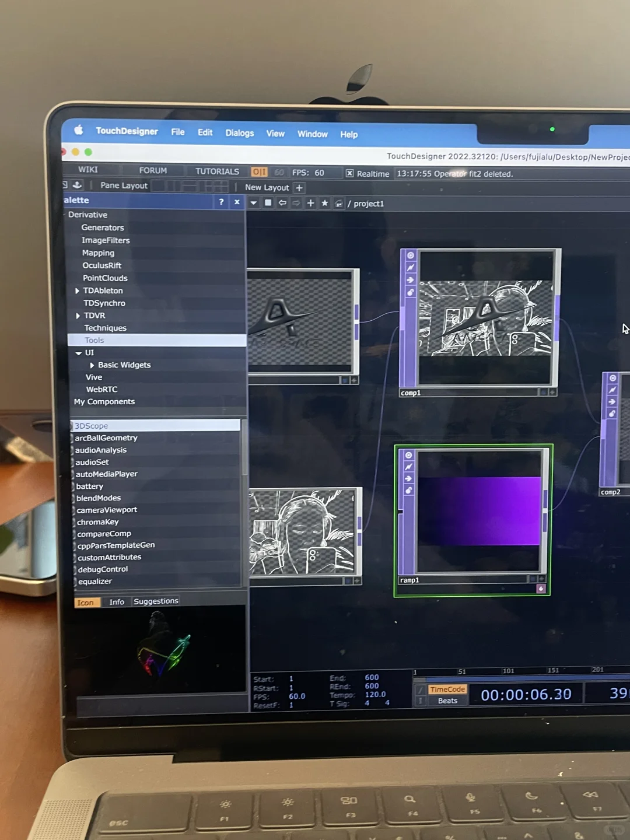Select My Components folder

[x=104, y=402]
